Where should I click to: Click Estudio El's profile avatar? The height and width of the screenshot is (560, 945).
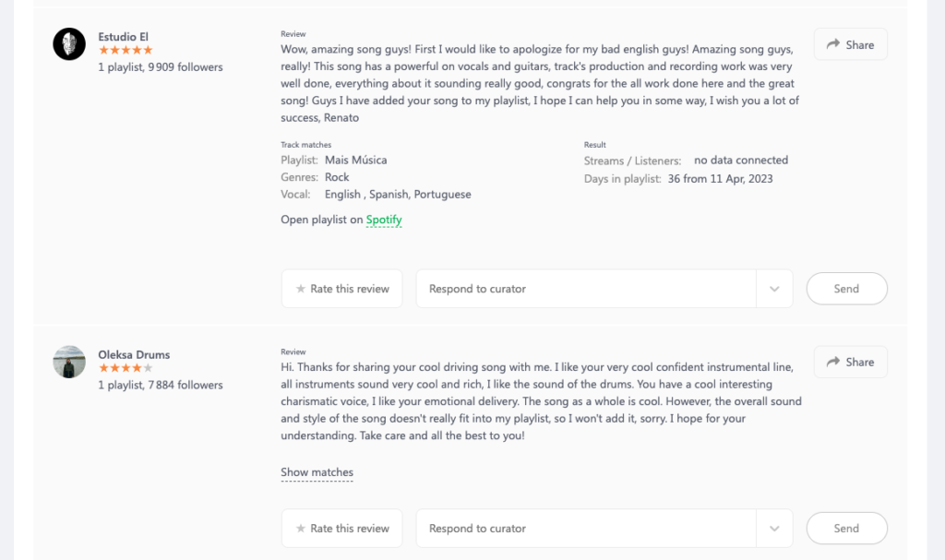[69, 44]
